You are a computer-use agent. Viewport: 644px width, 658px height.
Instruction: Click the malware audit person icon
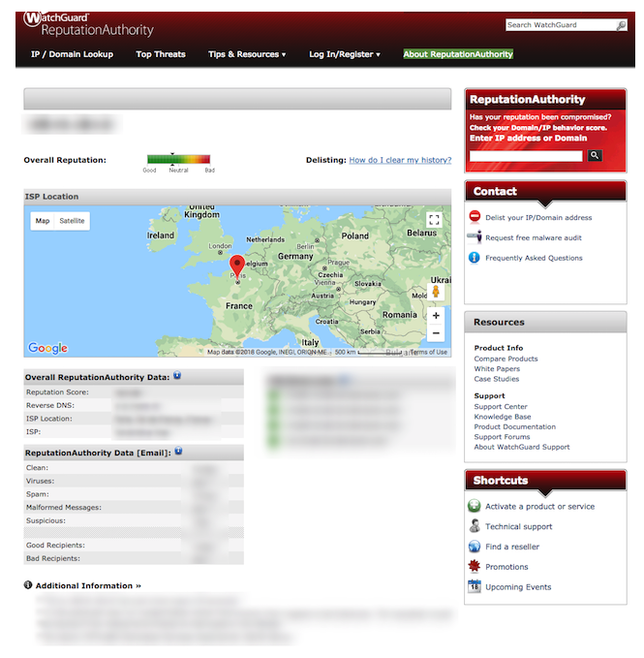tap(475, 237)
